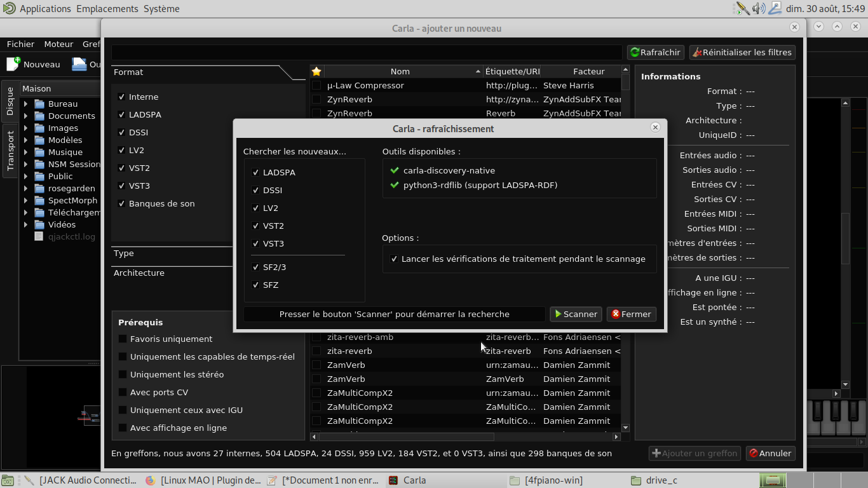Expand the SpectMorph folder arrow
The width and height of the screenshot is (868, 488).
pyautogui.click(x=26, y=200)
